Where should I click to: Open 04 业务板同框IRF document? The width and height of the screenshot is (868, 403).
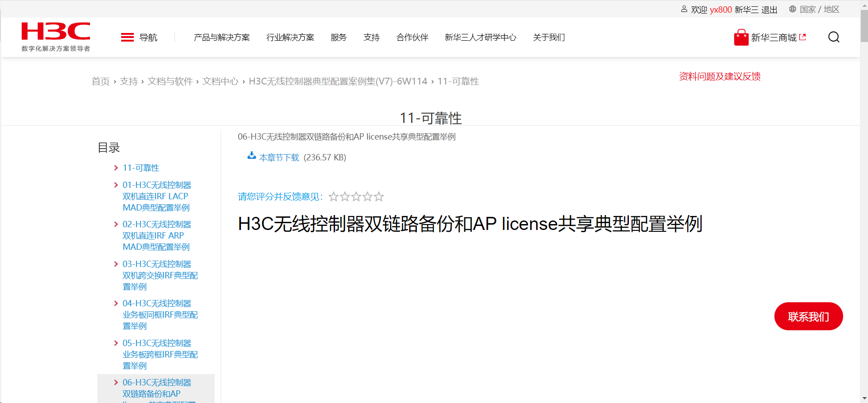(160, 315)
